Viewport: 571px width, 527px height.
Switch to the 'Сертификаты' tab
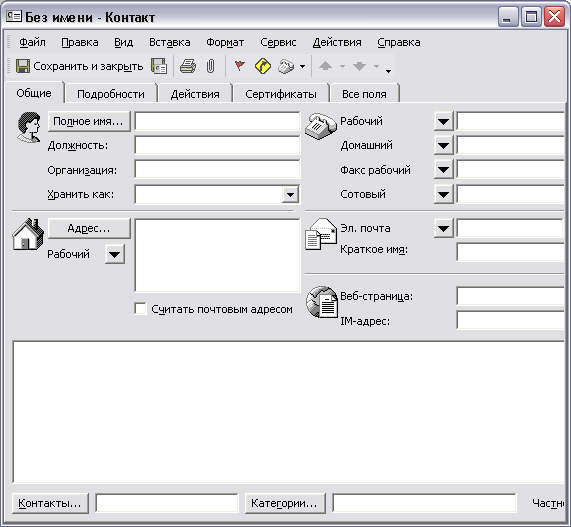[281, 94]
